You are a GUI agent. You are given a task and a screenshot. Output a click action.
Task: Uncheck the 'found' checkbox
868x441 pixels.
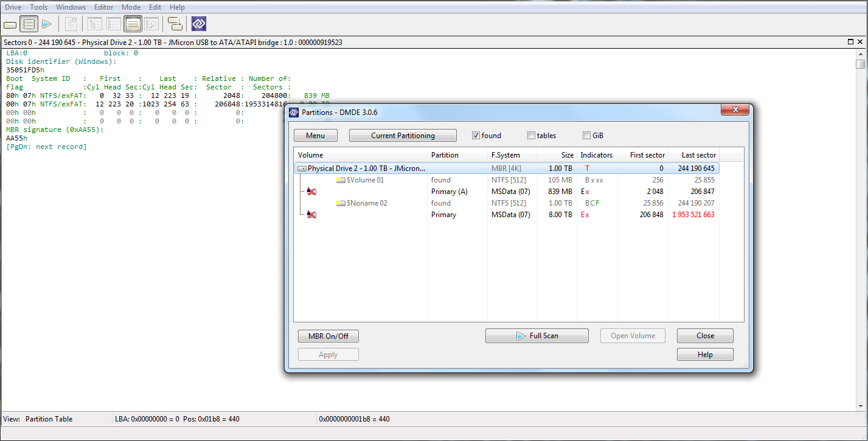coord(476,136)
